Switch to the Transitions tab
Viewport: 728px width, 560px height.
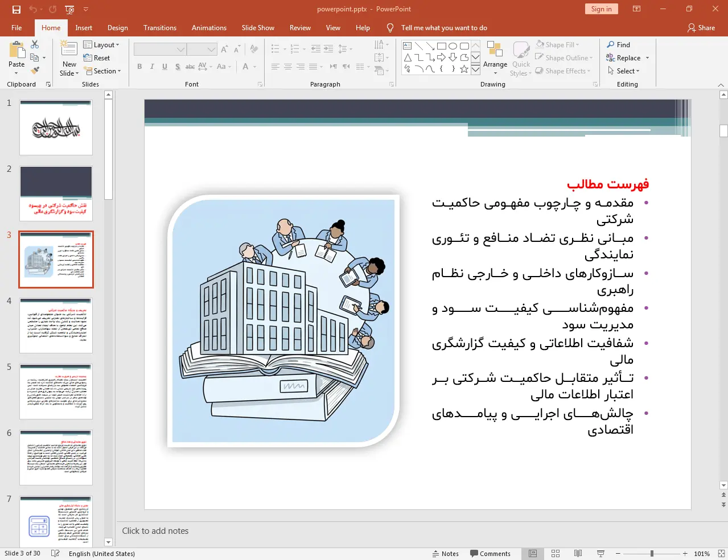tap(160, 28)
